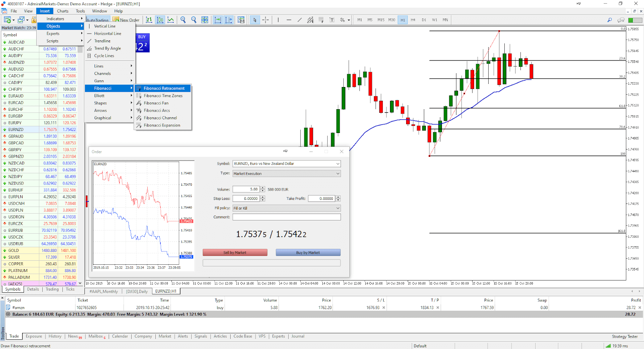Zoom in on the chart
The image size is (644, 349).
183,20
